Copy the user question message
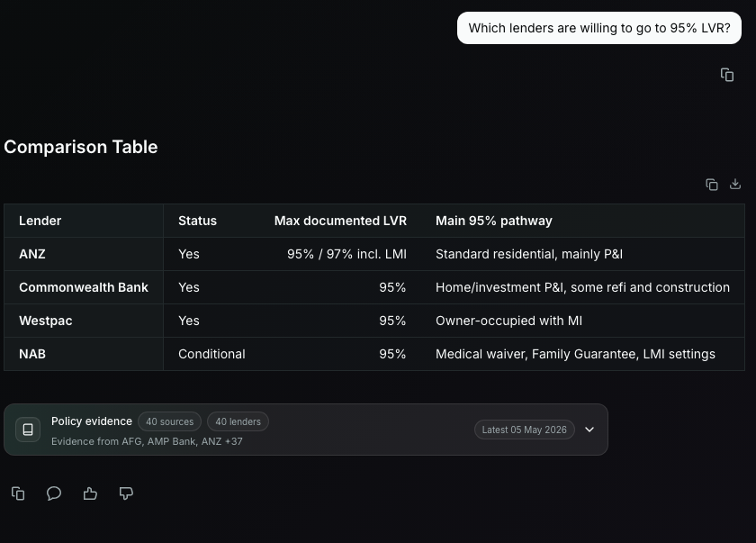 click(x=727, y=75)
